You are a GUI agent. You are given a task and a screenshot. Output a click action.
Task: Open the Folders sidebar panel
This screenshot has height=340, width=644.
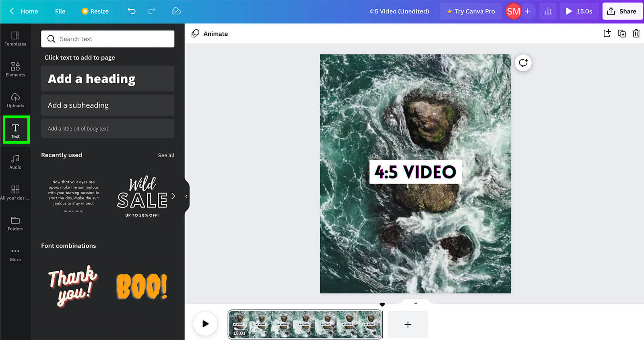click(x=15, y=223)
